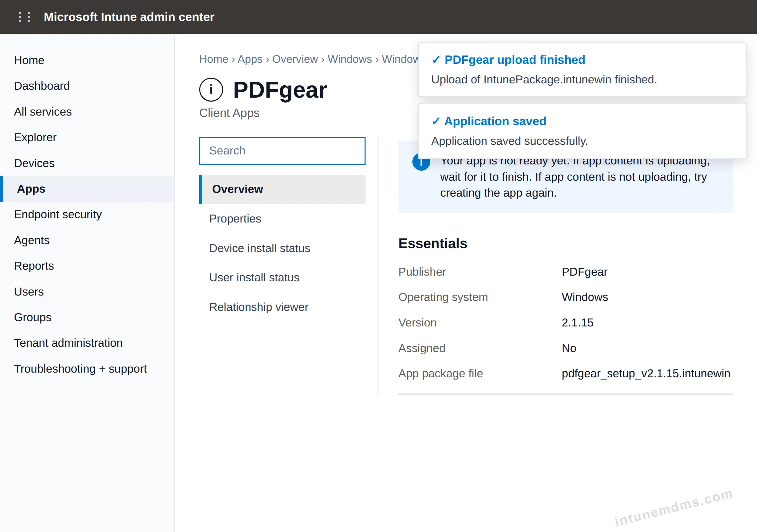
Task: Click the Operating system value Windows
Action: pyautogui.click(x=585, y=297)
